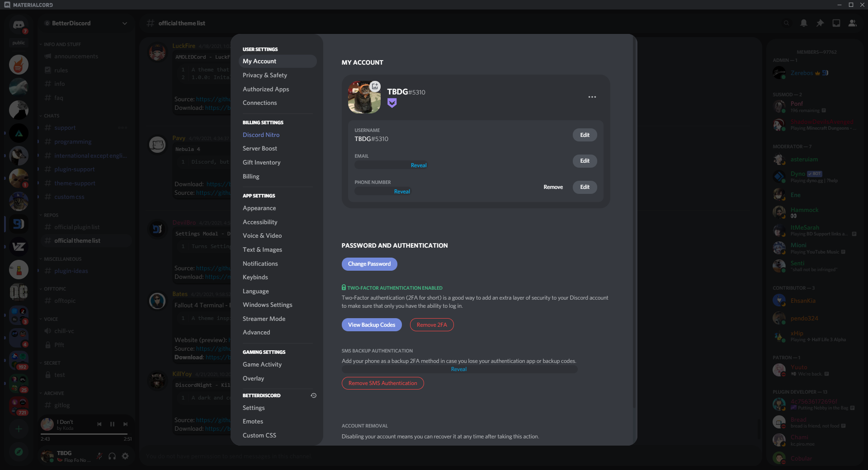The width and height of the screenshot is (868, 470).
Task: Skip to the next track
Action: point(126,424)
